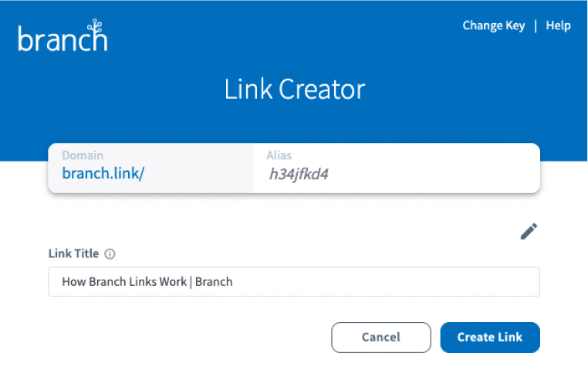
Task: Select the branch.link/ domain field
Action: click(150, 168)
